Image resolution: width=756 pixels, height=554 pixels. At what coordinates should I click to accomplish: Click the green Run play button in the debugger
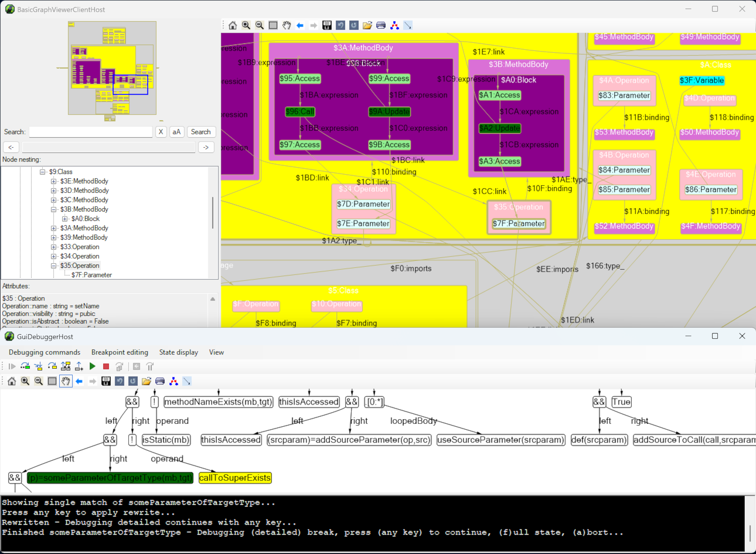pos(93,366)
